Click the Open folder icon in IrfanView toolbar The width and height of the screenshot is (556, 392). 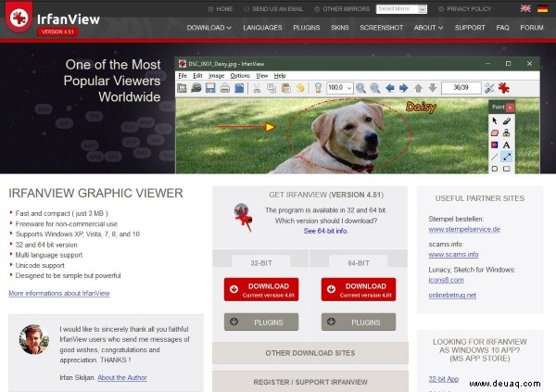tap(182, 88)
